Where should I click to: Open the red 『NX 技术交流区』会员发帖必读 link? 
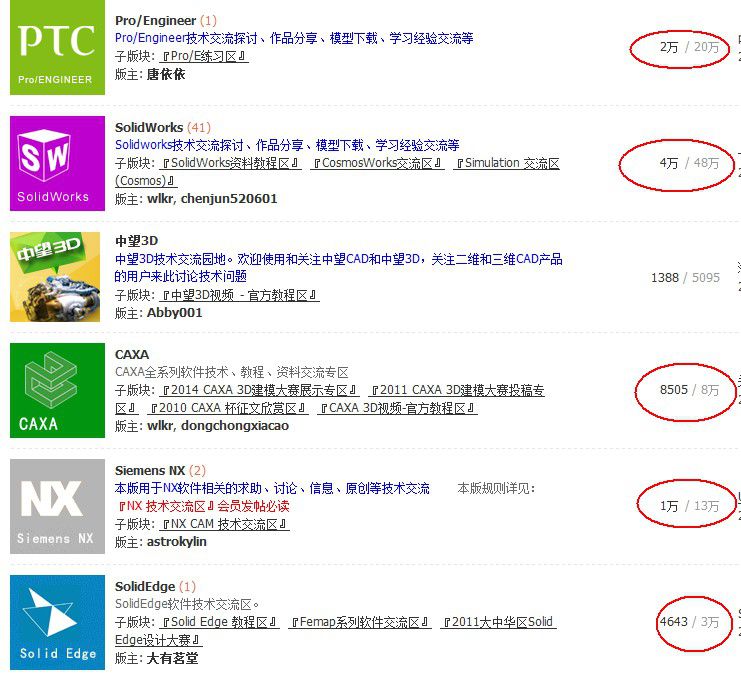[202, 506]
